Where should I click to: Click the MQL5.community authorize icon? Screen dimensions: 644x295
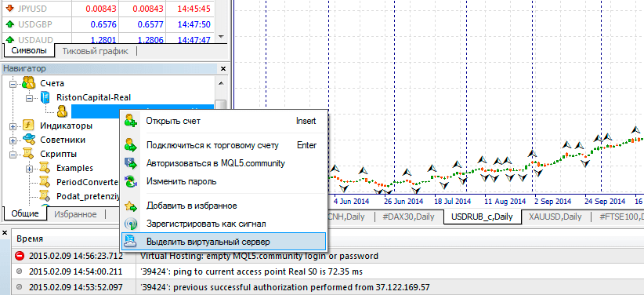(x=131, y=163)
